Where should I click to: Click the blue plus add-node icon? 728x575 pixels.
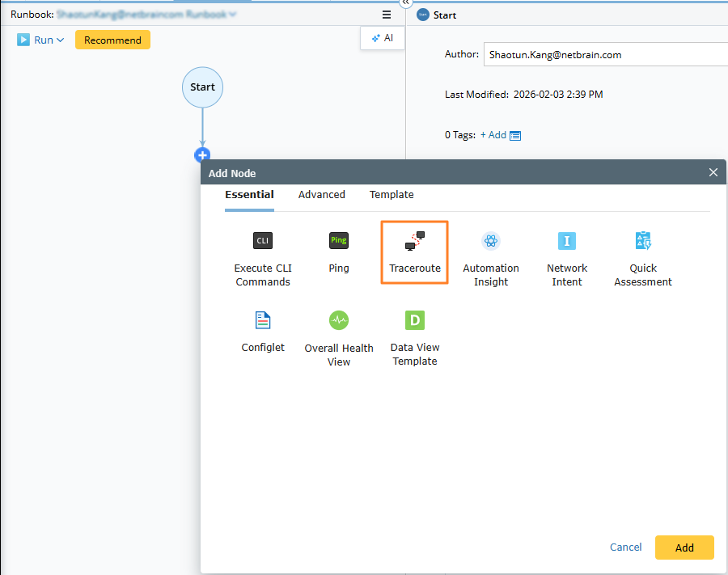click(x=202, y=155)
